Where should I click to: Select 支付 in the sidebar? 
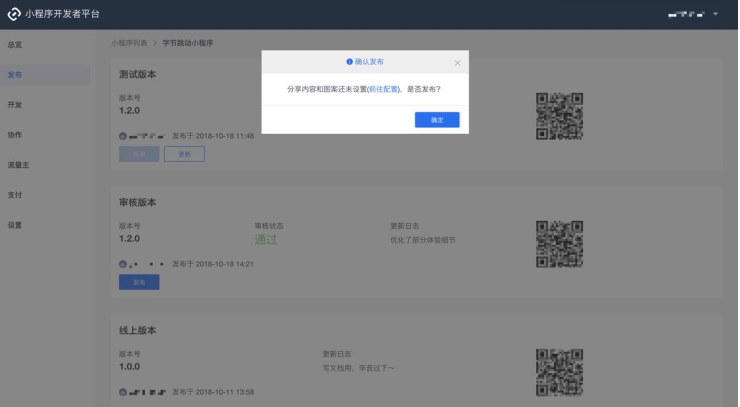15,195
